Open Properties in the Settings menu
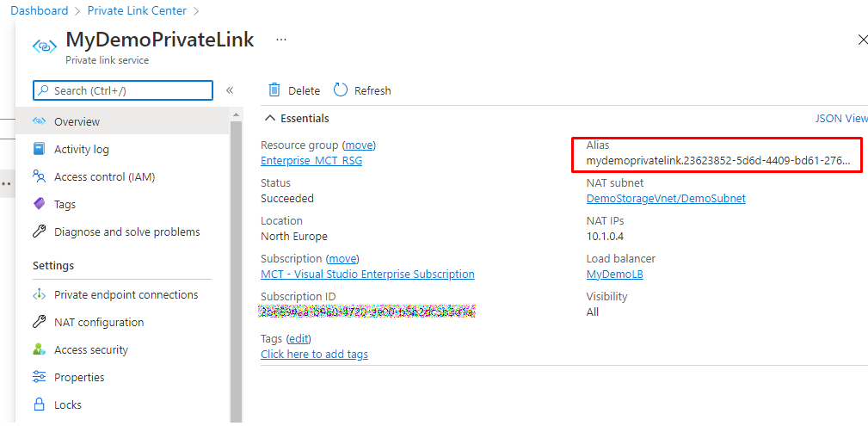Image resolution: width=868 pixels, height=426 pixels. (79, 377)
